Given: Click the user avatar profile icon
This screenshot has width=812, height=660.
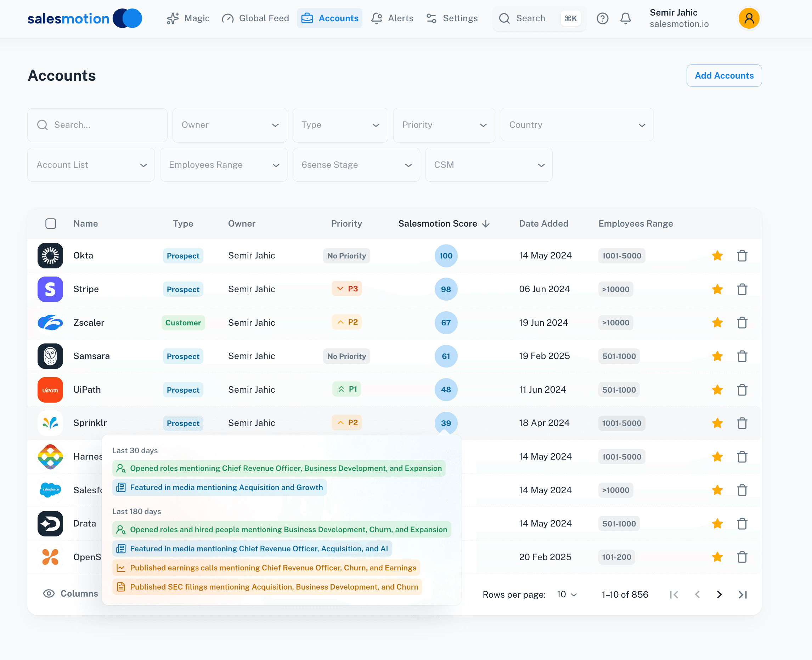Looking at the screenshot, I should pyautogui.click(x=749, y=18).
